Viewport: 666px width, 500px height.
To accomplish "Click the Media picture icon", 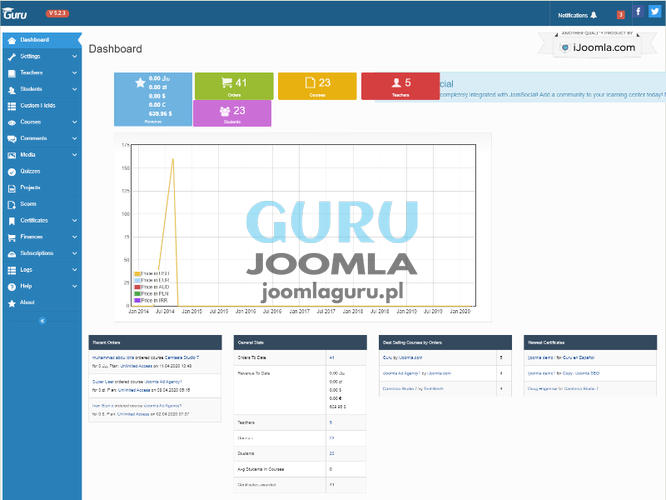I will tap(12, 155).
